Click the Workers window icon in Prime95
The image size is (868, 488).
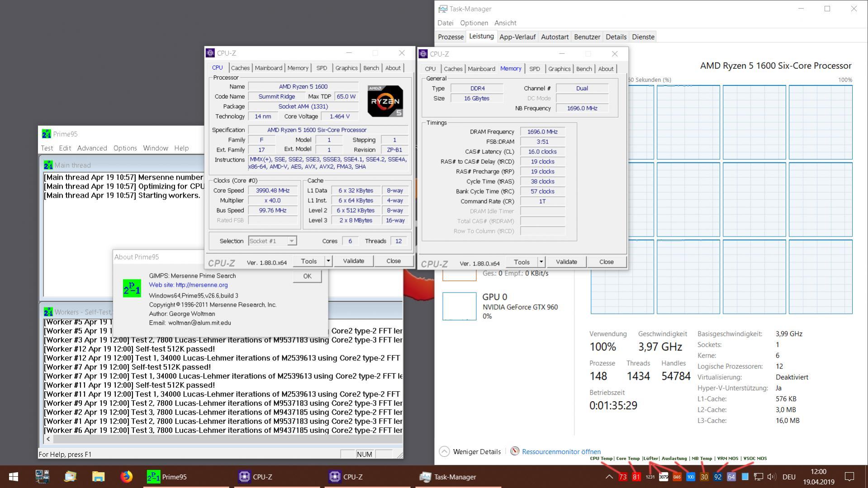point(48,312)
